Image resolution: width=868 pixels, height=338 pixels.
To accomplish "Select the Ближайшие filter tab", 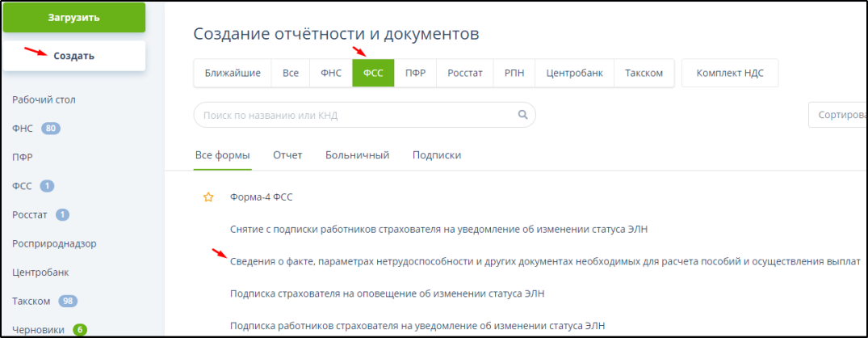I will pos(233,73).
